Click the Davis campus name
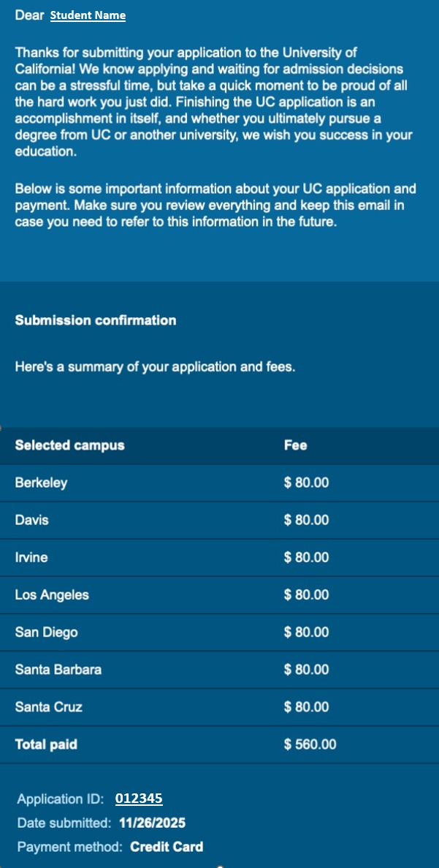This screenshot has height=868, width=439. pyautogui.click(x=32, y=520)
